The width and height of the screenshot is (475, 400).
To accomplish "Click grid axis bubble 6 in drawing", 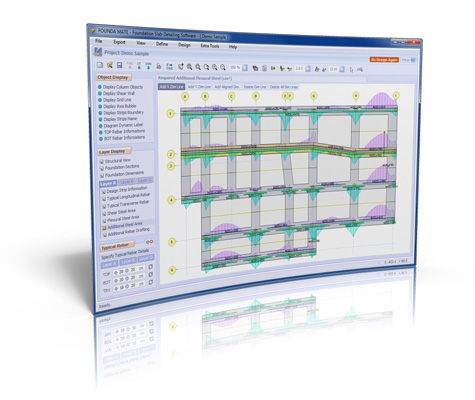I will coord(172,270).
